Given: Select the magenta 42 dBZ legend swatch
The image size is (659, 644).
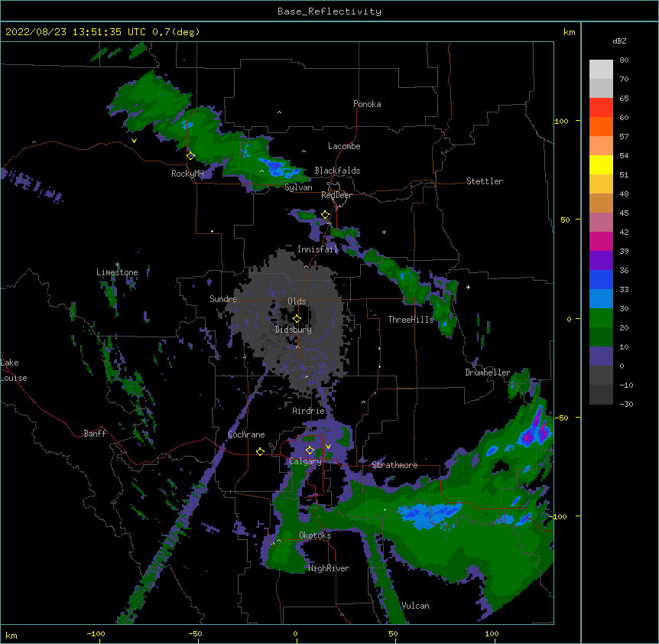Looking at the screenshot, I should pos(601,241).
